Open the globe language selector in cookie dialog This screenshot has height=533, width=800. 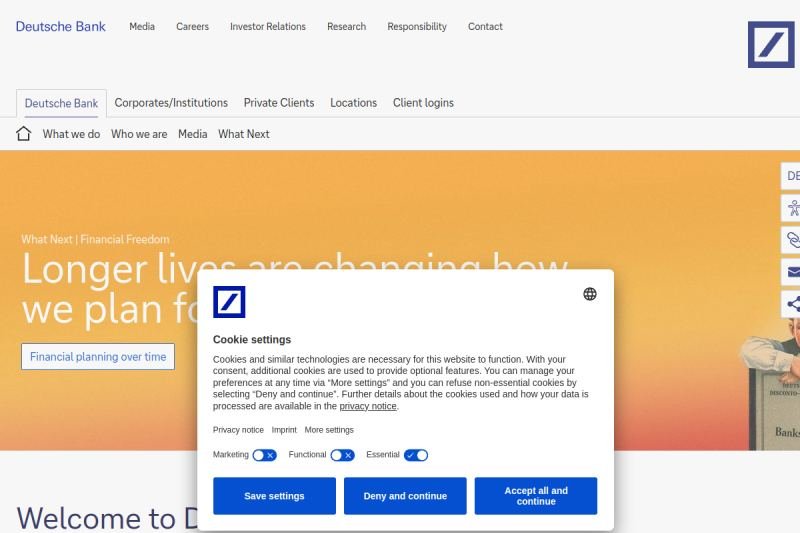(590, 294)
